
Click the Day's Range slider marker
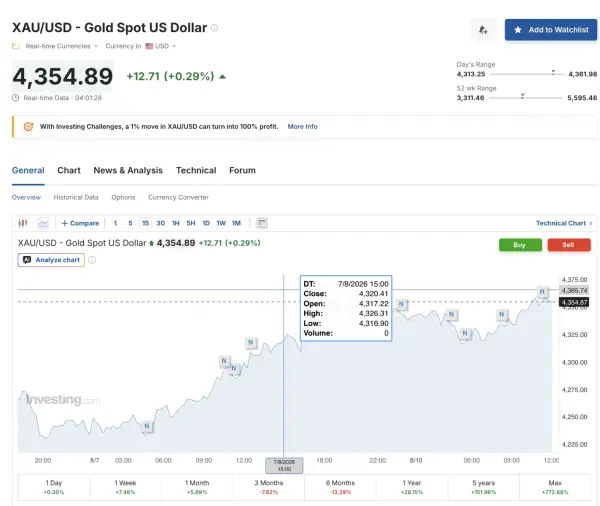point(553,72)
